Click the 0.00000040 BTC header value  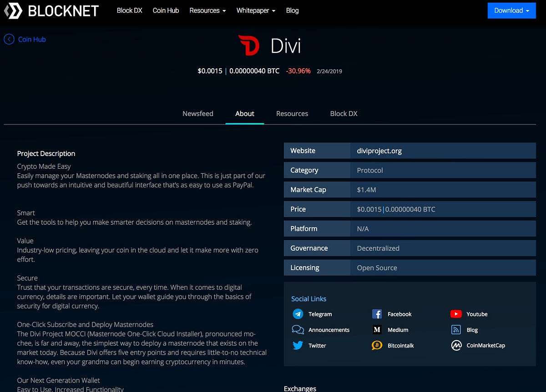[254, 71]
